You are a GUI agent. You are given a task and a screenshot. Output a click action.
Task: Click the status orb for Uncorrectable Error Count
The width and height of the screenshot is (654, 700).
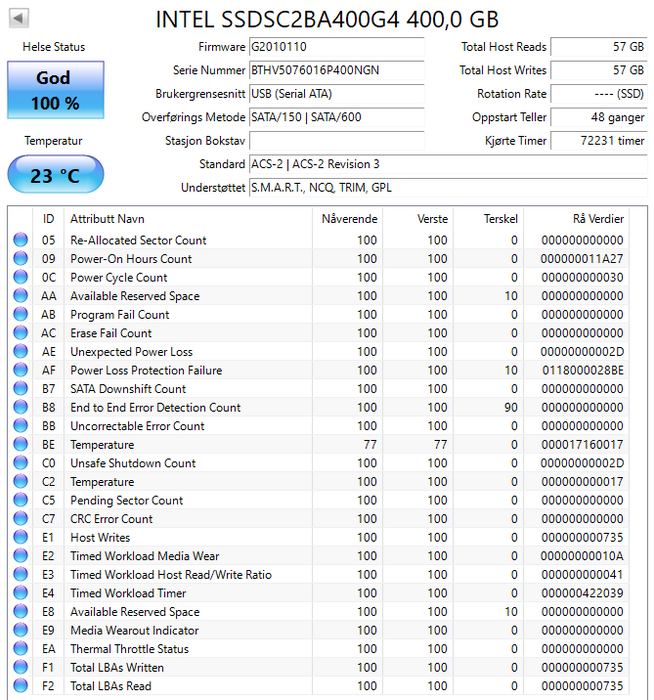tap(20, 426)
